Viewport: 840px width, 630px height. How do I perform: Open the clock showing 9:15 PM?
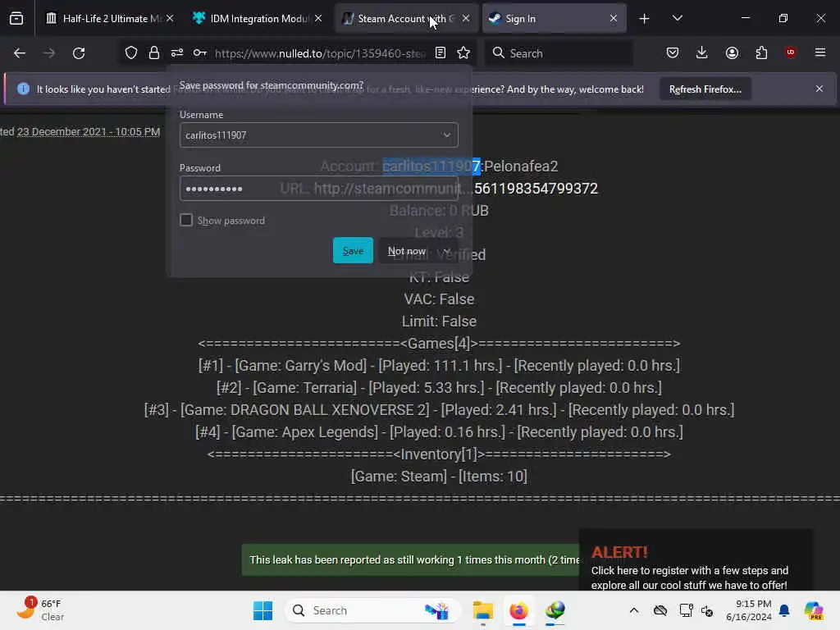(x=748, y=610)
